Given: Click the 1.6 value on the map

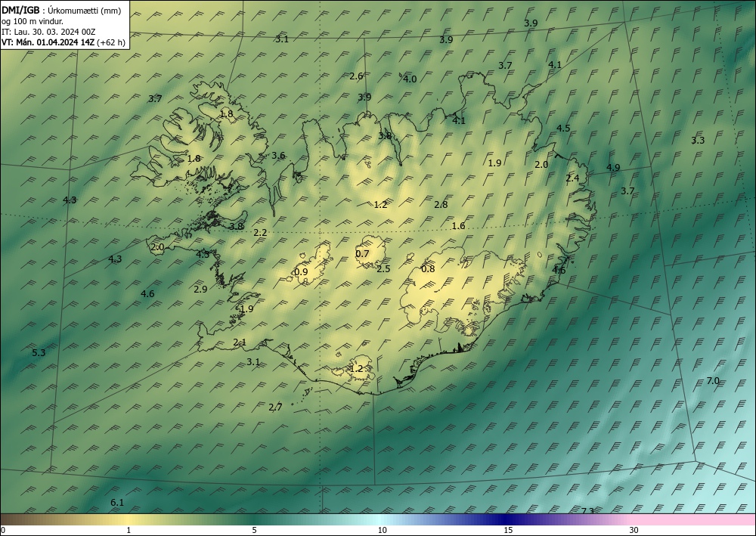Looking at the screenshot, I should 458,226.
